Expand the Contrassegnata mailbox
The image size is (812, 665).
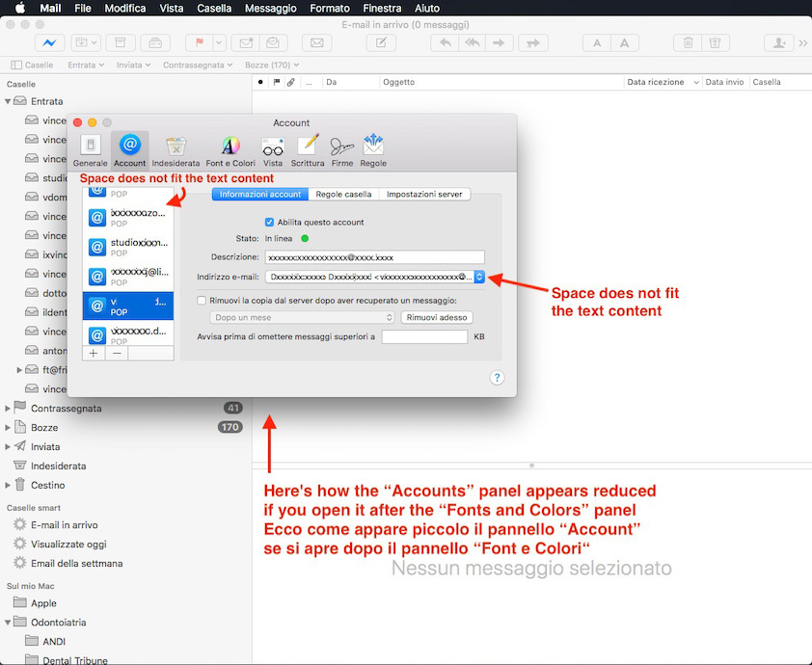click(8, 409)
